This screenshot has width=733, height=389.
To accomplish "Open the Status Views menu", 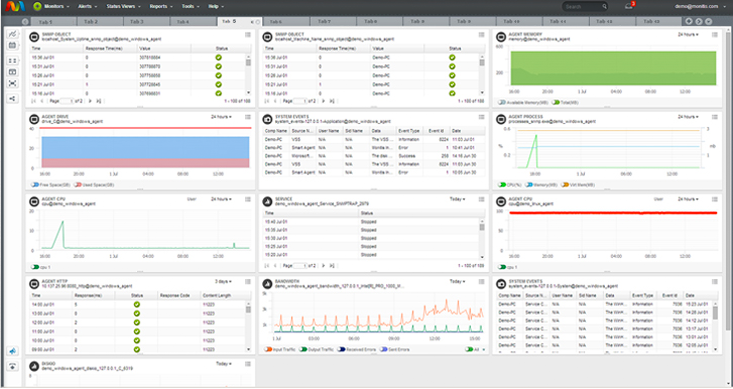I will click(x=123, y=7).
